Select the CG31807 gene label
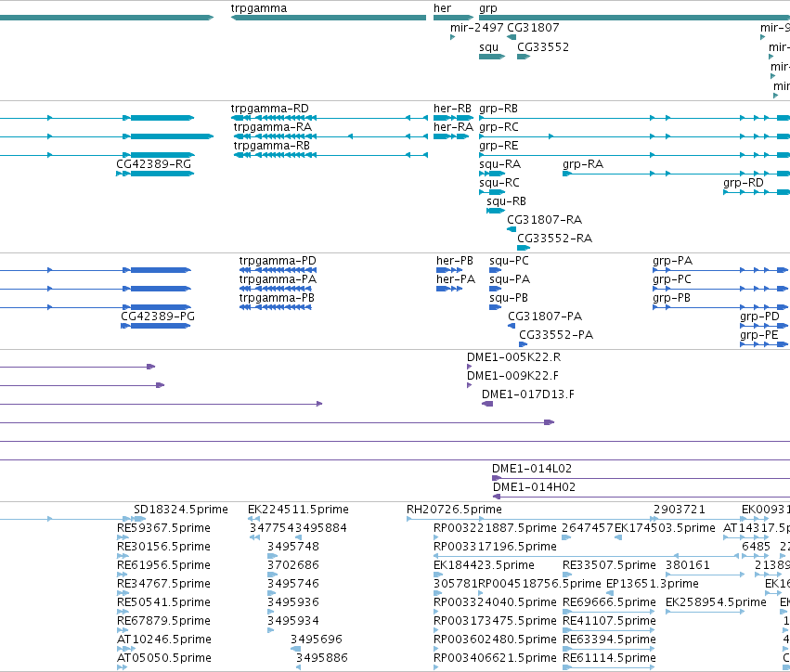 (533, 28)
